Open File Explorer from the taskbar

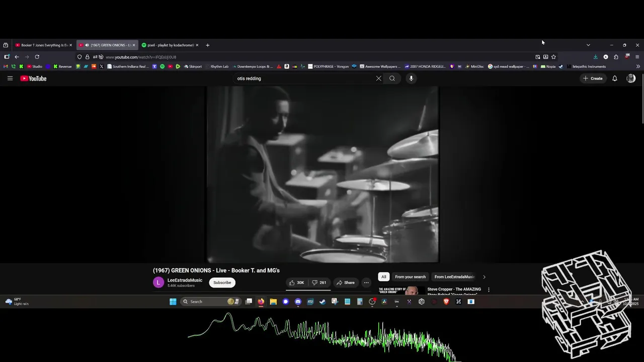(x=273, y=302)
